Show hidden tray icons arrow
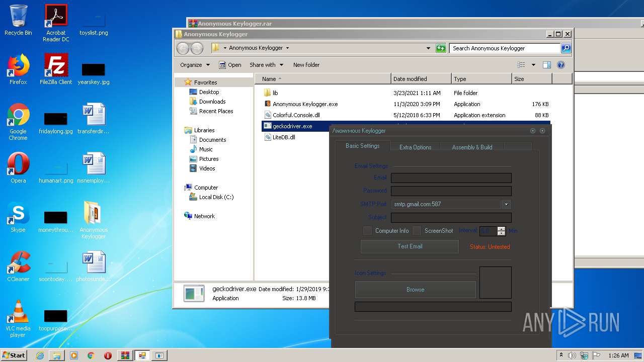Image resolution: width=644 pixels, height=362 pixels. [x=561, y=355]
